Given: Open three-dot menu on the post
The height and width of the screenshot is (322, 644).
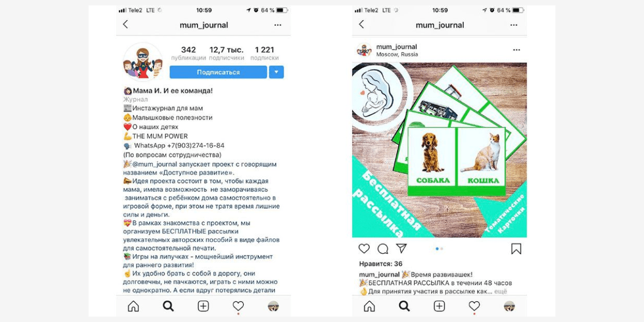Looking at the screenshot, I should pyautogui.click(x=516, y=50).
